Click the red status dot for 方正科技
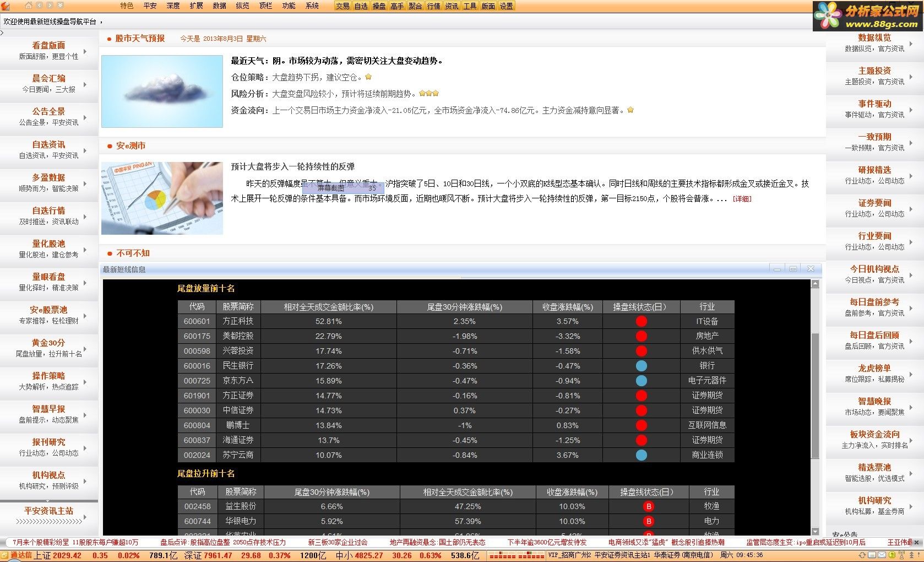Screen dimensions: 924x562 coord(641,321)
